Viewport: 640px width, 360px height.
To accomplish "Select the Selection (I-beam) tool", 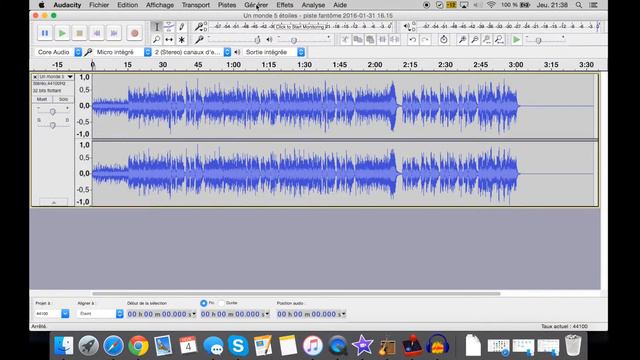I will [x=156, y=27].
